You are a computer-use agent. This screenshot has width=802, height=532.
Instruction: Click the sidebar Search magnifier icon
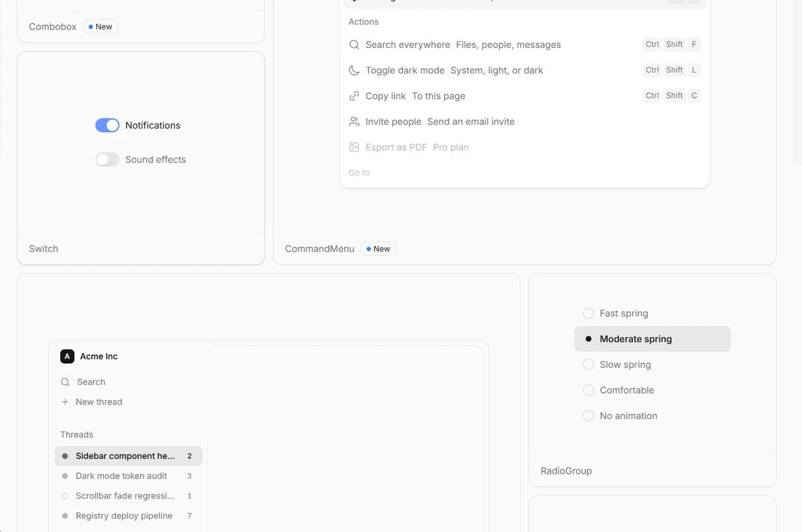point(65,382)
